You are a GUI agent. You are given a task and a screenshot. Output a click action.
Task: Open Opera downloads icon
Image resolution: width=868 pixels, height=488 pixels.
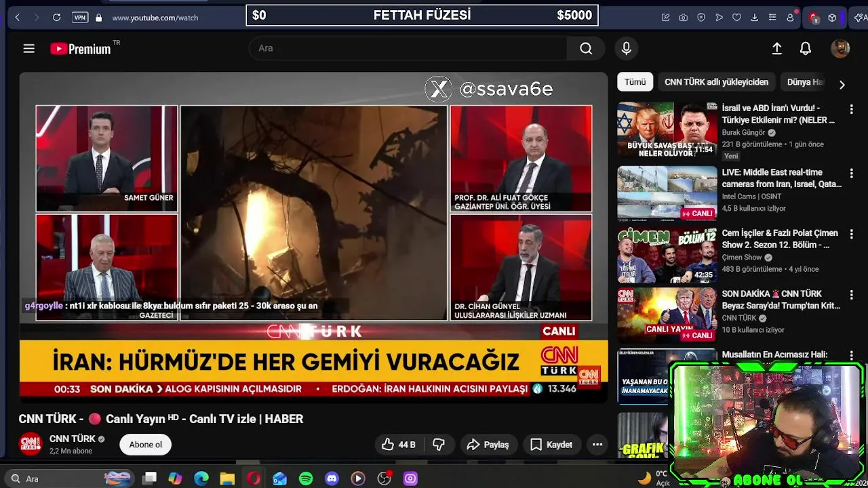point(754,18)
